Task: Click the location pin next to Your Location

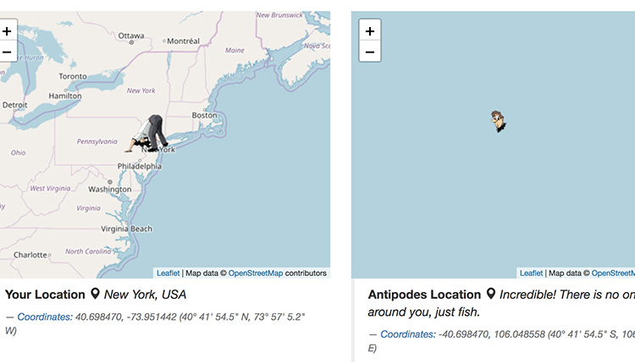Action: (x=95, y=294)
